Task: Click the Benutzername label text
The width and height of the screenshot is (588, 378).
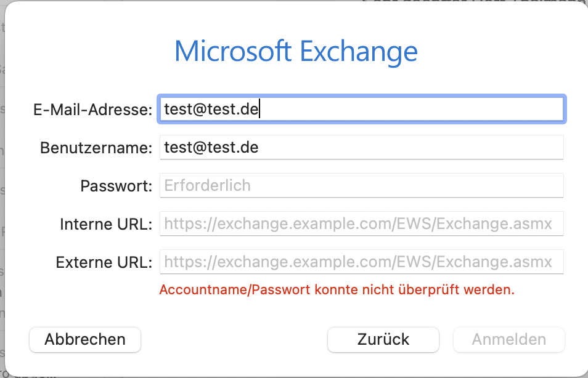Action: pyautogui.click(x=96, y=148)
